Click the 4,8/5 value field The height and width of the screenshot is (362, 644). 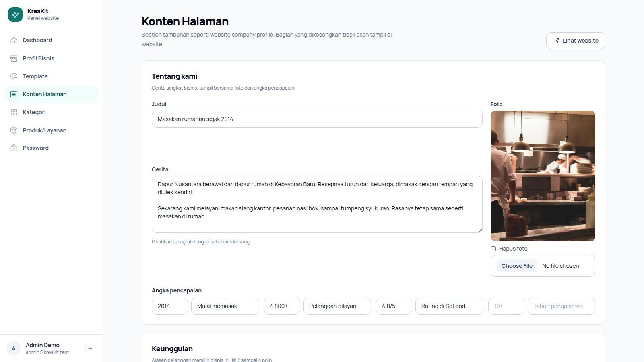tap(394, 306)
